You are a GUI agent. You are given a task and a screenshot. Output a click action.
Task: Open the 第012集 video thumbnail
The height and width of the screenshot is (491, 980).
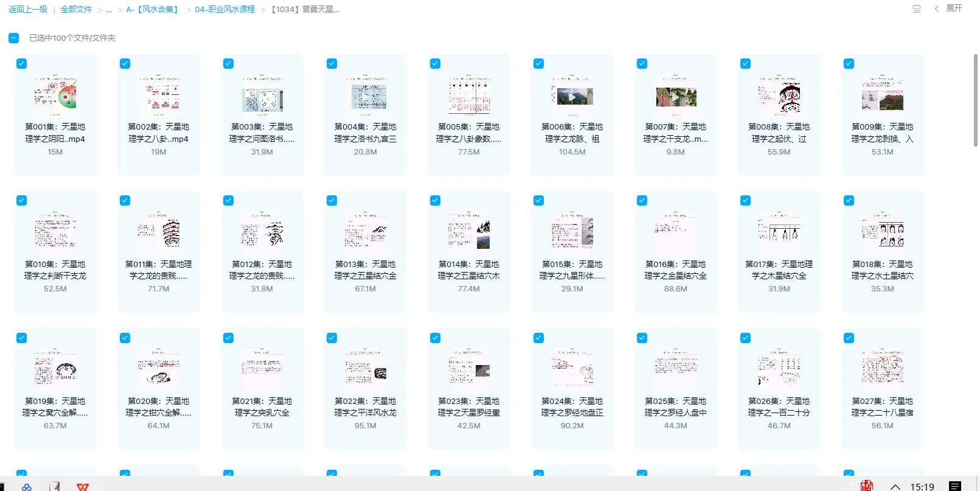coord(262,232)
